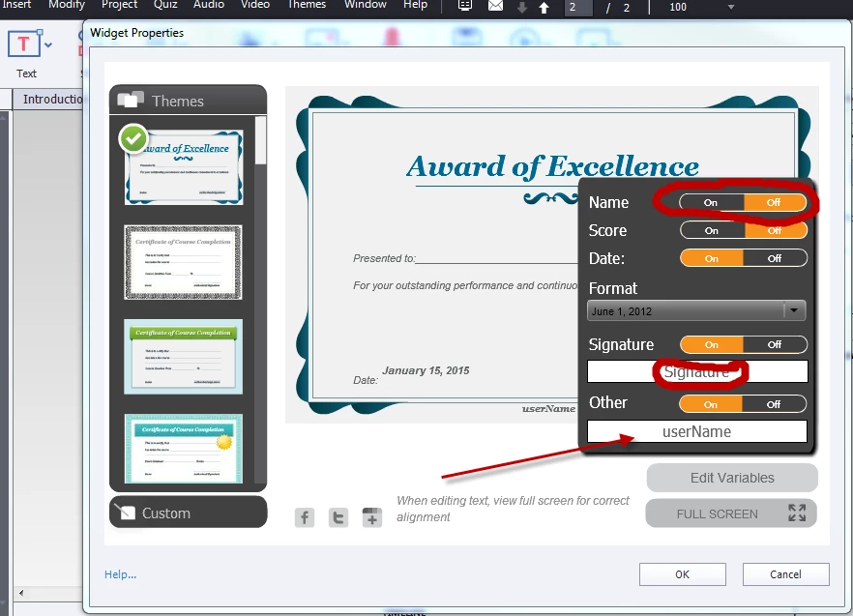
Task: Click the January 15, 2015 date text
Action: click(426, 370)
